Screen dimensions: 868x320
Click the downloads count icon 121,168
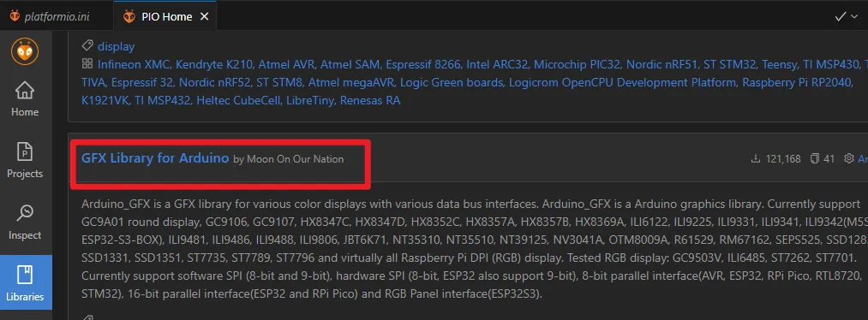(755, 159)
